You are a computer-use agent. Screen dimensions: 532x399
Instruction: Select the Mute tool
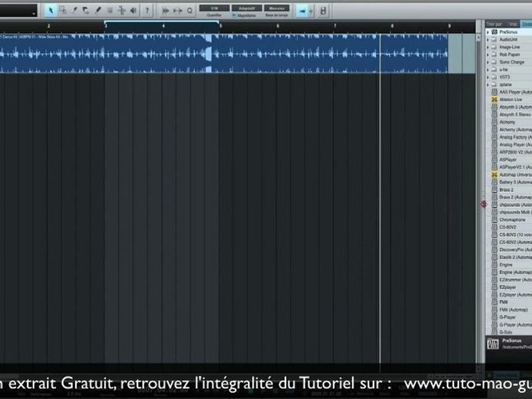[x=110, y=11]
